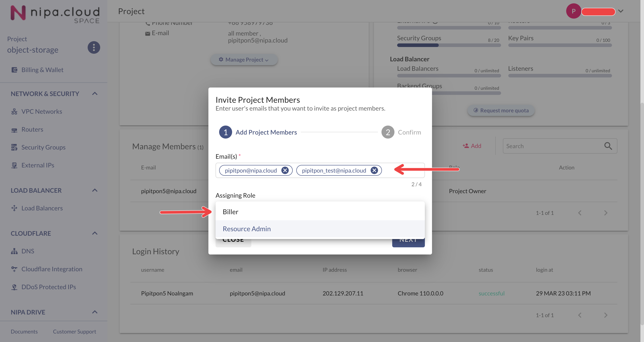The height and width of the screenshot is (342, 644).
Task: Click Request more quota button
Action: point(501,110)
